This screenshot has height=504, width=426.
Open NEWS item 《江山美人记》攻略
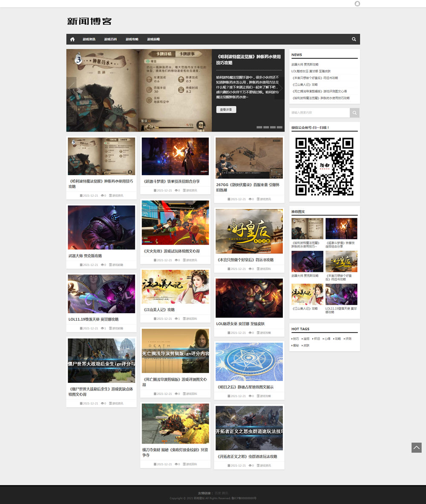(305, 85)
